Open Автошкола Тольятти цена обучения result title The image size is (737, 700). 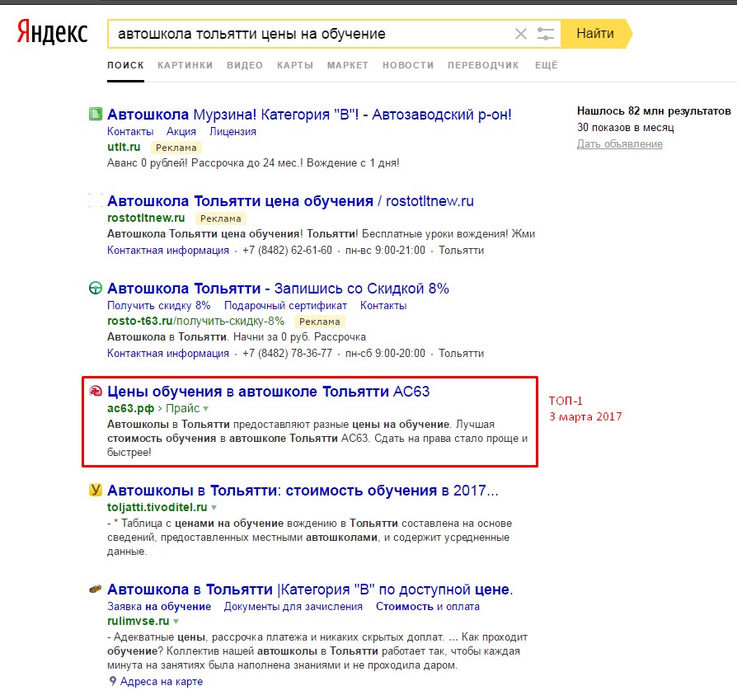tap(290, 201)
